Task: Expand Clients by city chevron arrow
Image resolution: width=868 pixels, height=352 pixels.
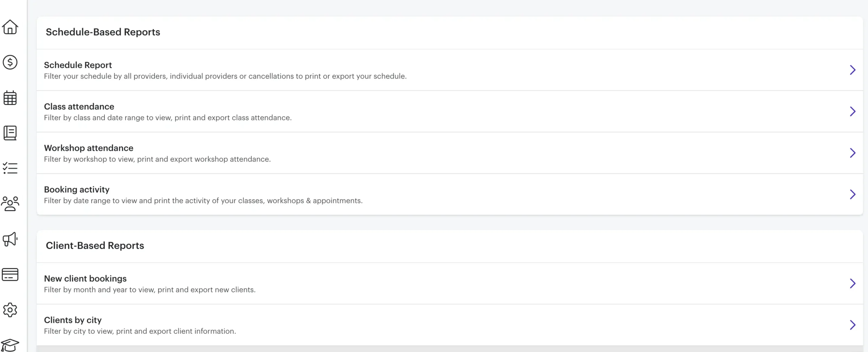Action: [x=853, y=325]
